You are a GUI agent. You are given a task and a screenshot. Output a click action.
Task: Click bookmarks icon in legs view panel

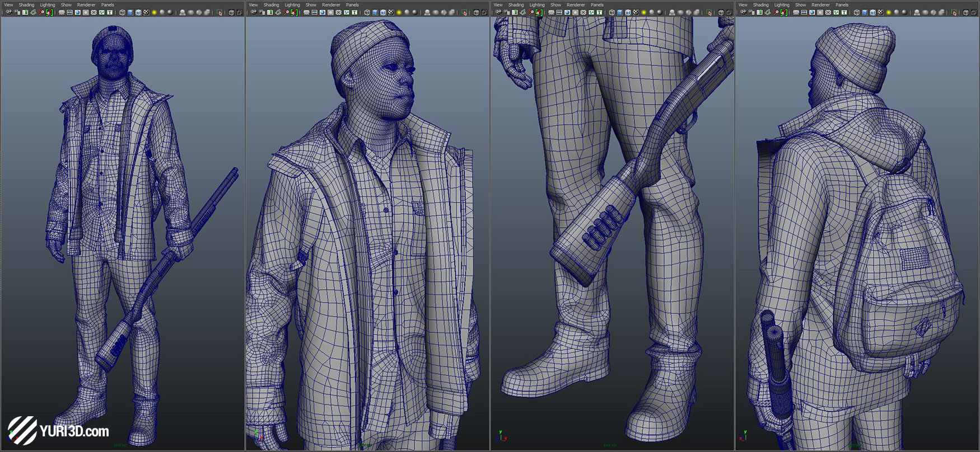pyautogui.click(x=515, y=12)
